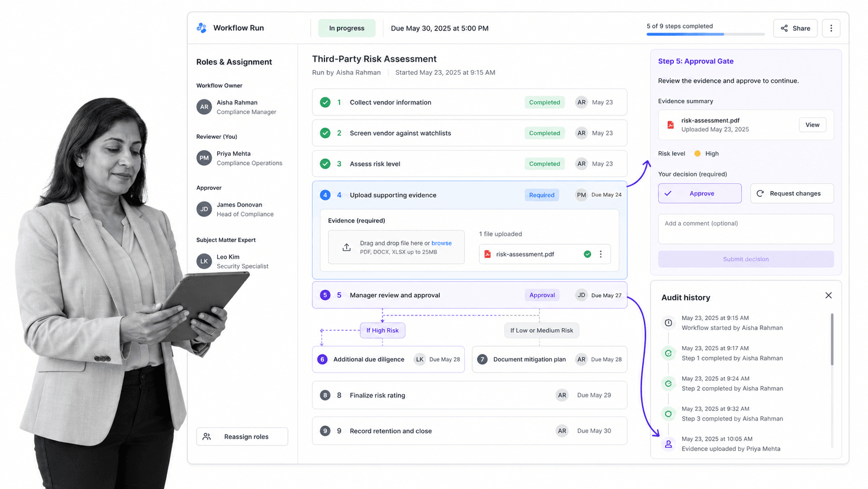Click the green verified check on uploaded file

tap(587, 254)
